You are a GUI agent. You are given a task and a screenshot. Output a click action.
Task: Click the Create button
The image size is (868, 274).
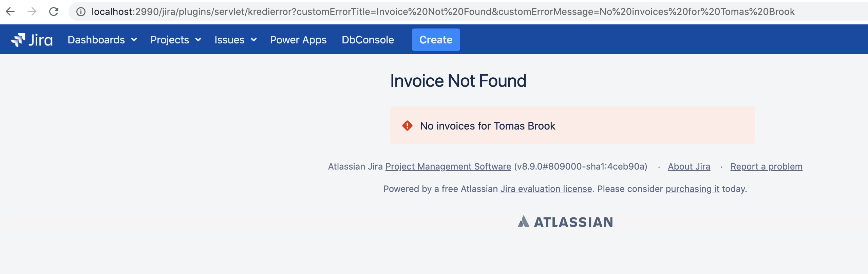(x=436, y=40)
